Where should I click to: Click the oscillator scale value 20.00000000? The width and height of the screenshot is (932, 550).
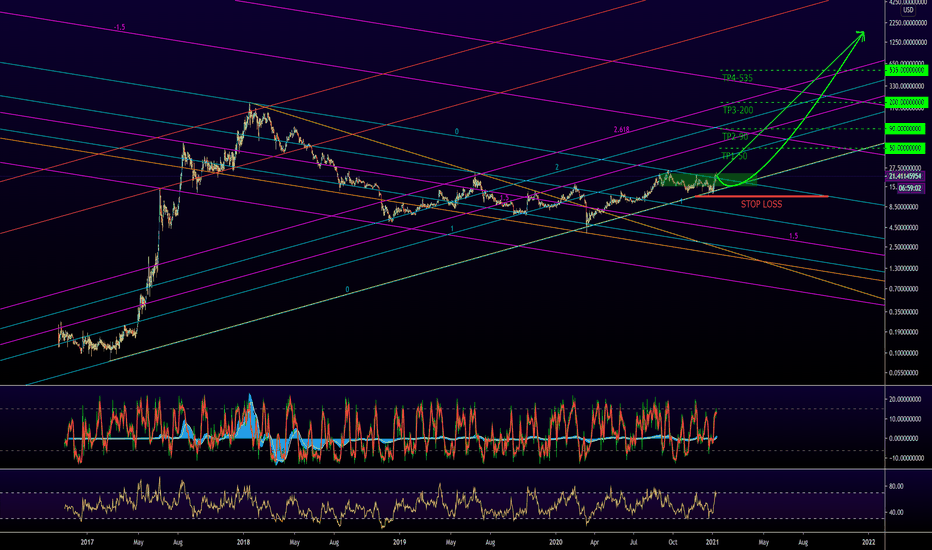(907, 400)
